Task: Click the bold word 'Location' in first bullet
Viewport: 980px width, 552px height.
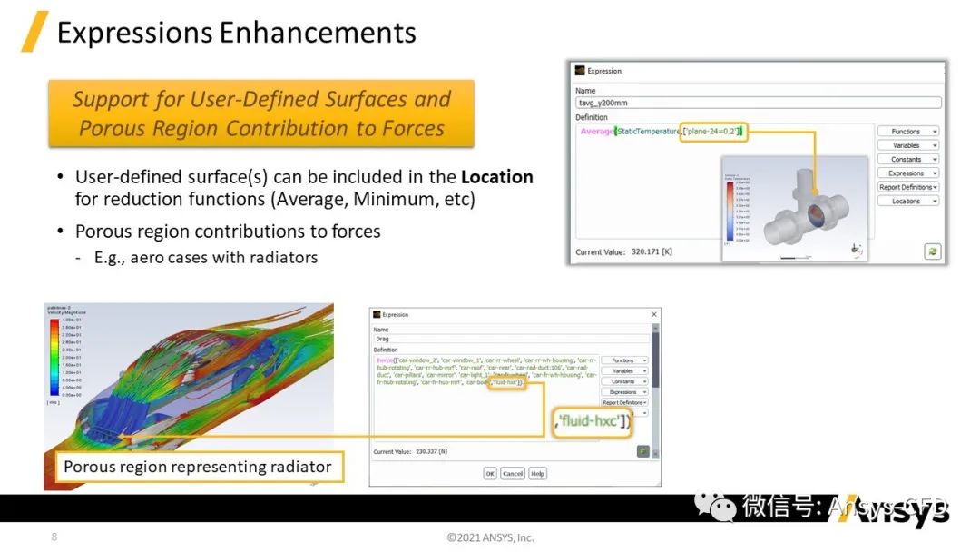Action: pyautogui.click(x=497, y=177)
